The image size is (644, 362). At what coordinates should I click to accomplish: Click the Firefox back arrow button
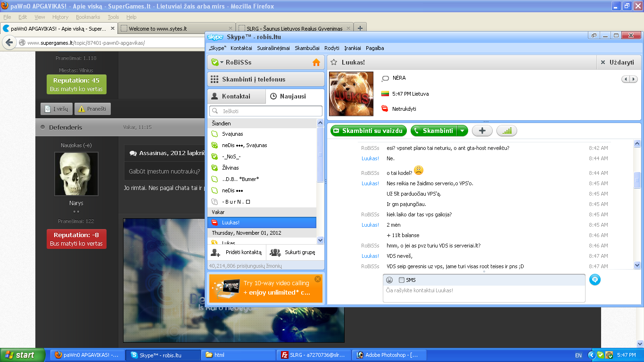click(x=9, y=42)
